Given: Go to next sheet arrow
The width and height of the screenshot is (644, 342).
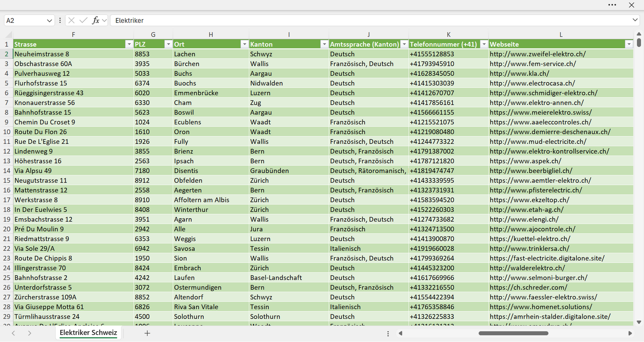Looking at the screenshot, I should (x=29, y=333).
